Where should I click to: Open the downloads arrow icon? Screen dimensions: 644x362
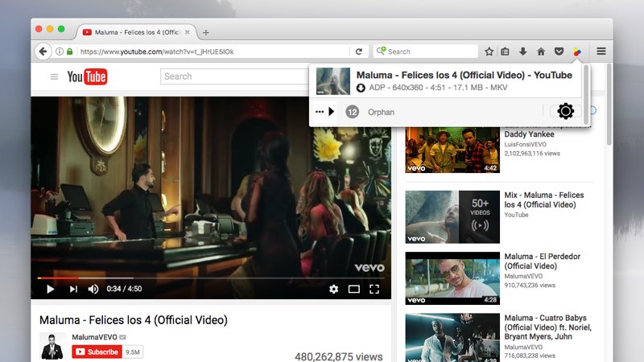tap(522, 51)
